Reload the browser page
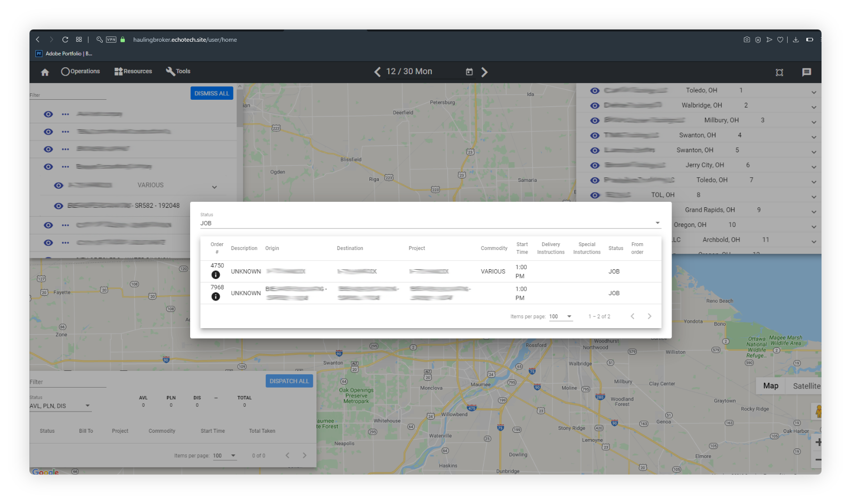The width and height of the screenshot is (851, 504). (65, 39)
